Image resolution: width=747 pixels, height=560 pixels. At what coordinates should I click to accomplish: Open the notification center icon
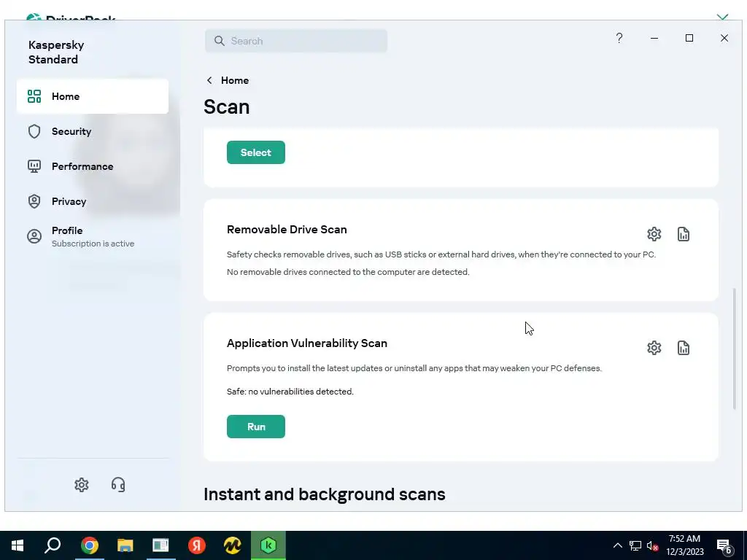pyautogui.click(x=724, y=546)
